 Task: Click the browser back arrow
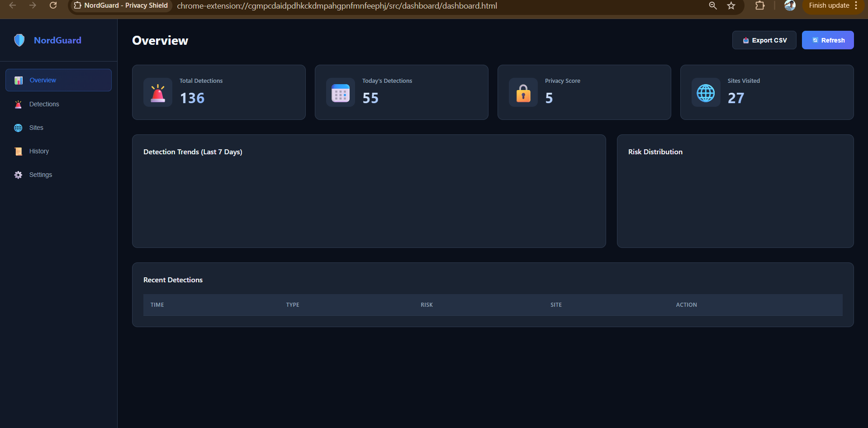pos(13,5)
